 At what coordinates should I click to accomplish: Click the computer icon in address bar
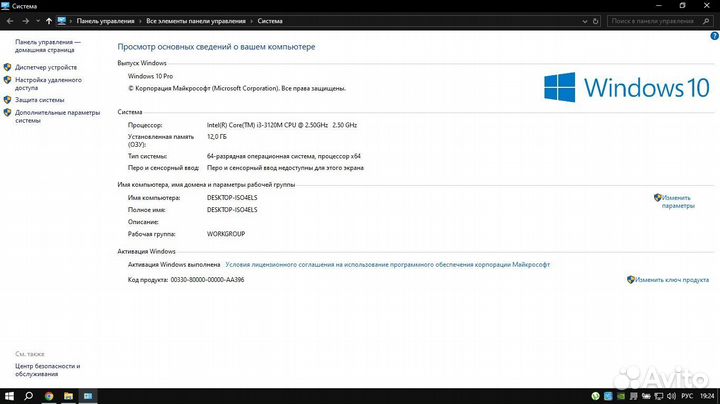click(62, 21)
